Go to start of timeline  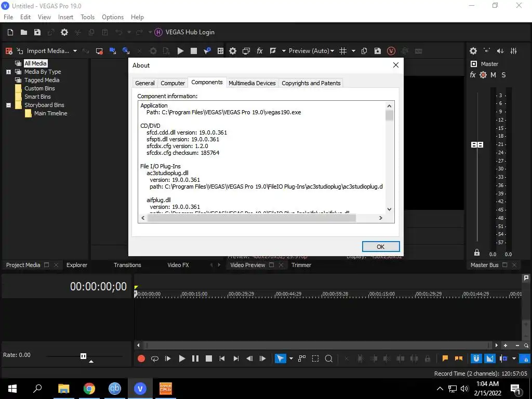222,358
